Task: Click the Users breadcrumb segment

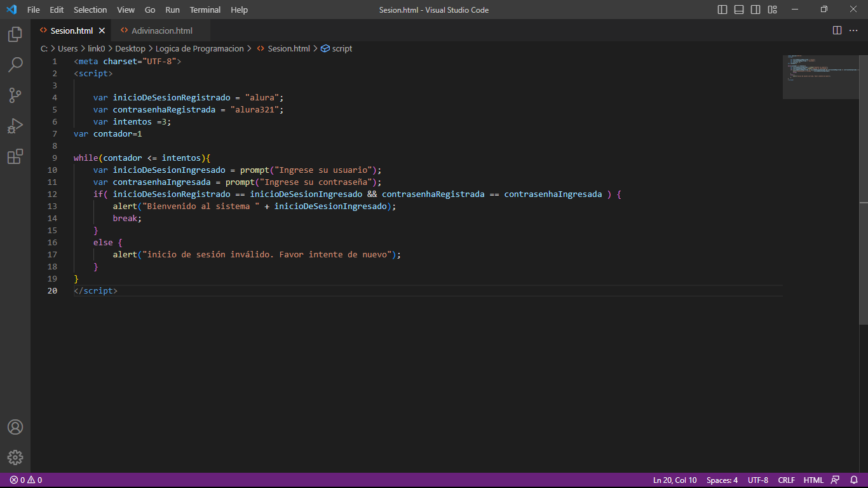Action: (68, 48)
